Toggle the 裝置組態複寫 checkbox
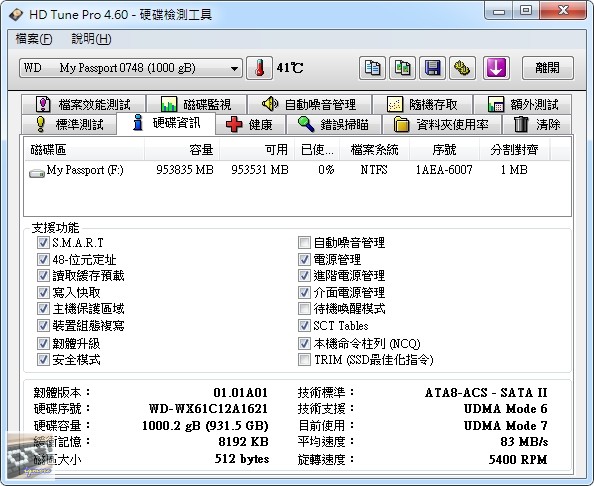The image size is (594, 486). [43, 325]
